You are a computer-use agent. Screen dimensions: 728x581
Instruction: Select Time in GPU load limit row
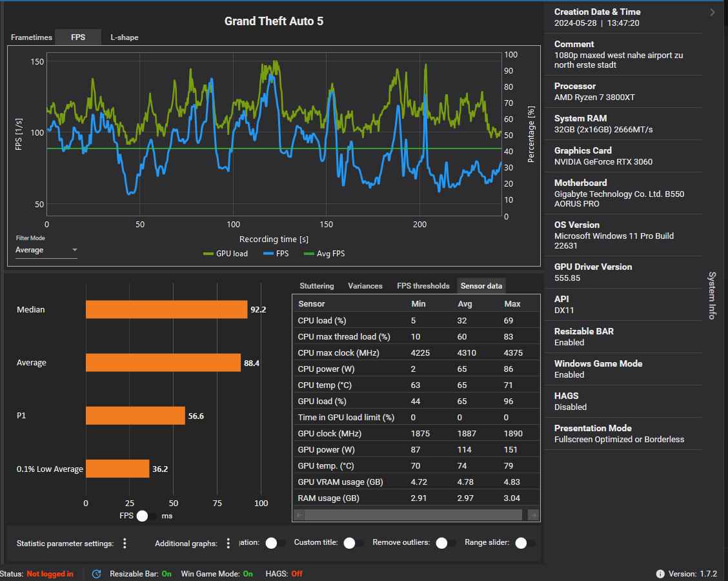416,418
